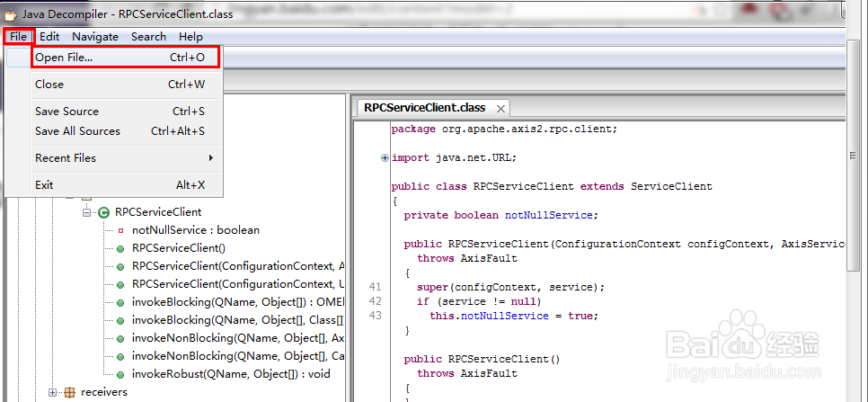This screenshot has width=868, height=402.
Task: Open the Edit menu
Action: [x=49, y=37]
